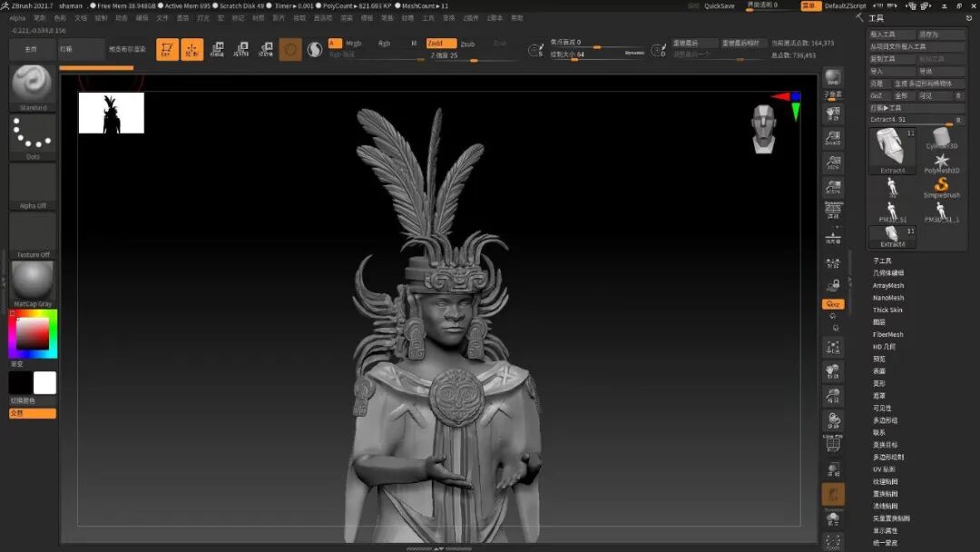The image size is (980, 552).
Task: Open the Z插件 menu
Action: [471, 17]
